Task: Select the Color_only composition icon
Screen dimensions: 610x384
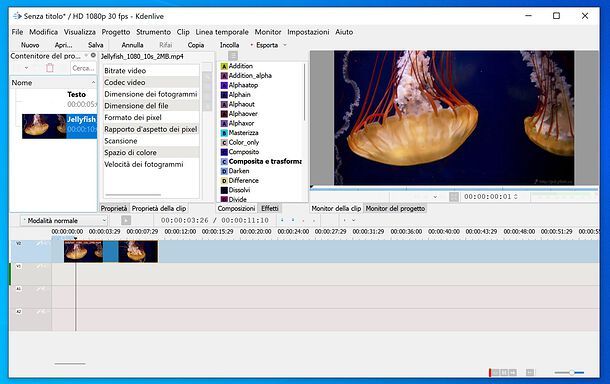Action: 224,142
